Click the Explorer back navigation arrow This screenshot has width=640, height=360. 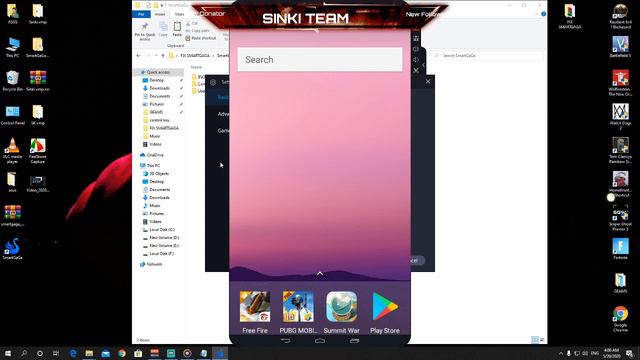coord(139,56)
